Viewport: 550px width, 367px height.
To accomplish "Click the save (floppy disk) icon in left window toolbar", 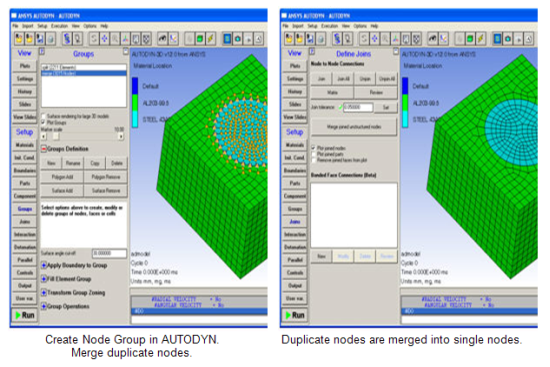I will [x=40, y=39].
